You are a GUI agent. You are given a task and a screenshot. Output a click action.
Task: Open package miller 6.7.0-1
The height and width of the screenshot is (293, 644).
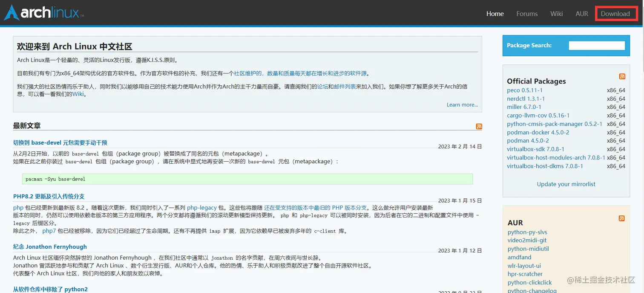point(524,107)
